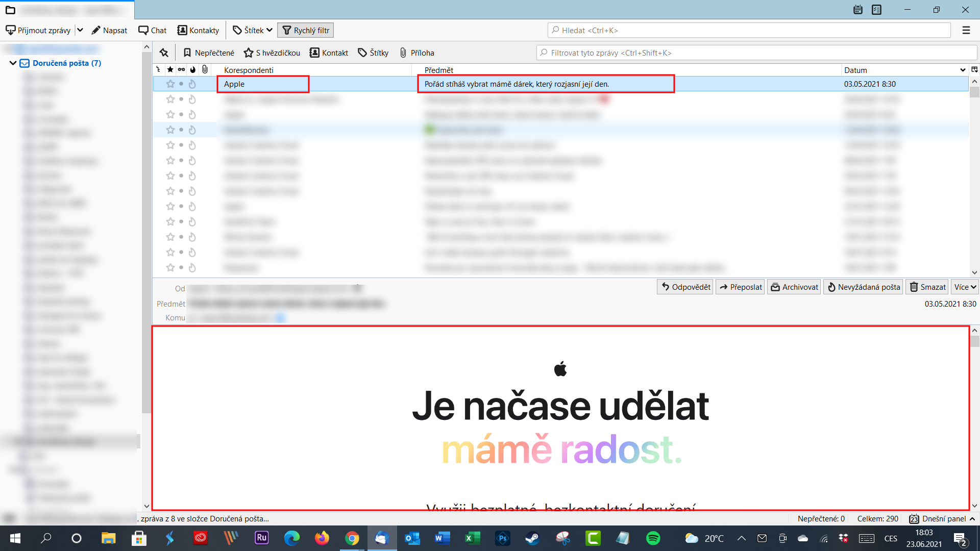Filter messages S hvězdičkou
The image size is (980, 551).
pyautogui.click(x=272, y=53)
